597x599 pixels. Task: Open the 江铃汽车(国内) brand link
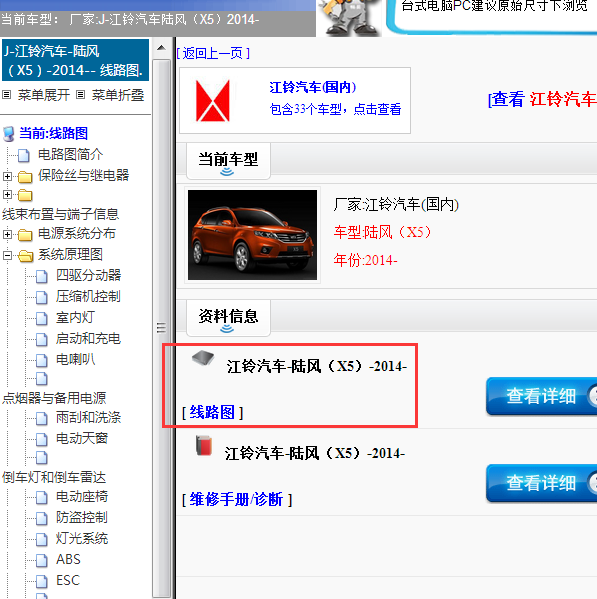(x=312, y=87)
